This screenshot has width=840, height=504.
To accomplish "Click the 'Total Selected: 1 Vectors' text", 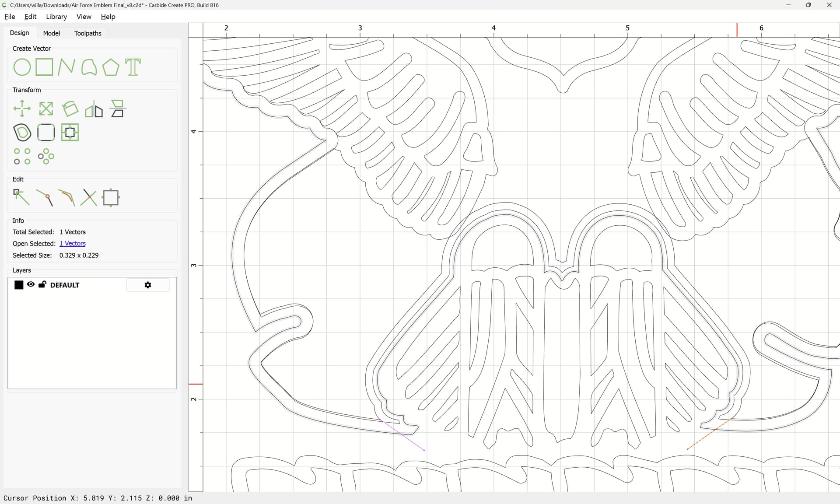I will [x=49, y=232].
